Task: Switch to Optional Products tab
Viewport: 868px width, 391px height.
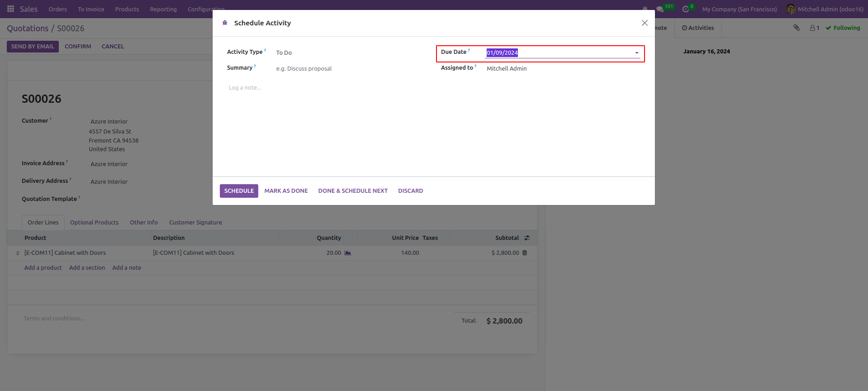Action: point(94,222)
